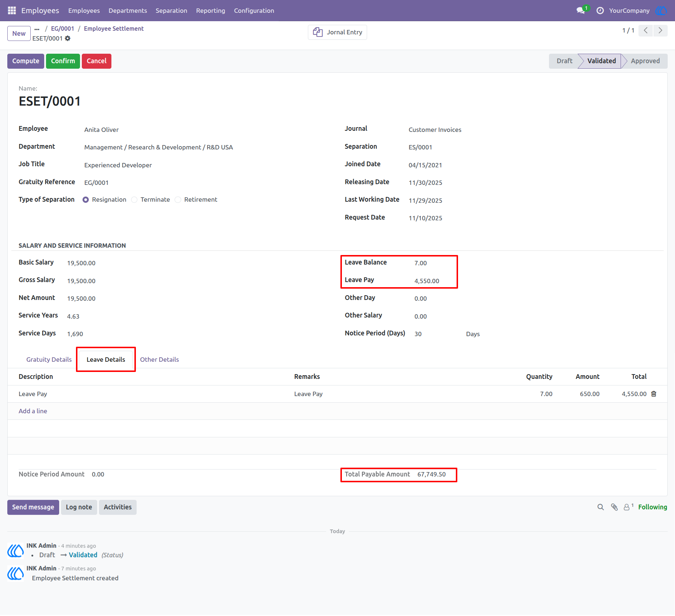Switch to Gratuity Details tab
This screenshot has height=616, width=675.
click(49, 360)
